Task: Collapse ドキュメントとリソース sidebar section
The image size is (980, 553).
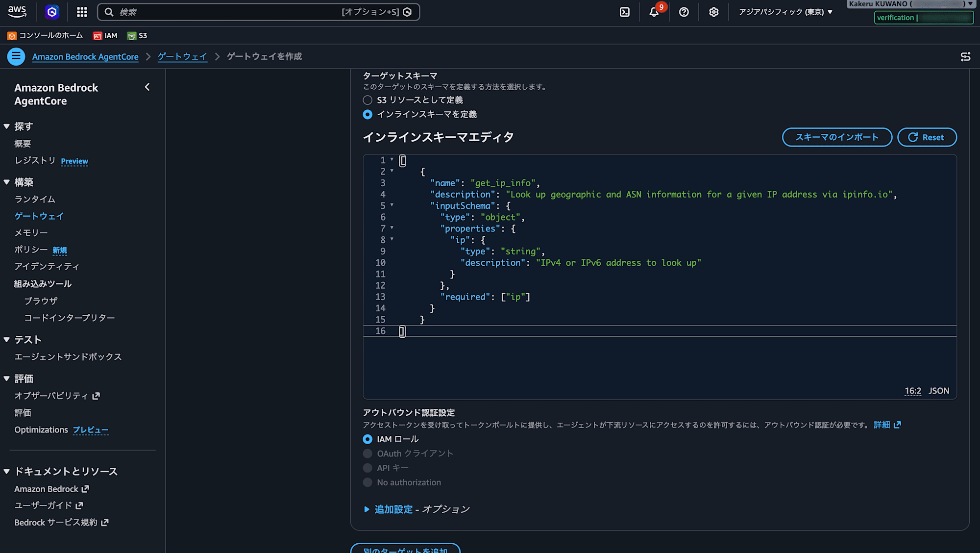Action: pyautogui.click(x=7, y=472)
